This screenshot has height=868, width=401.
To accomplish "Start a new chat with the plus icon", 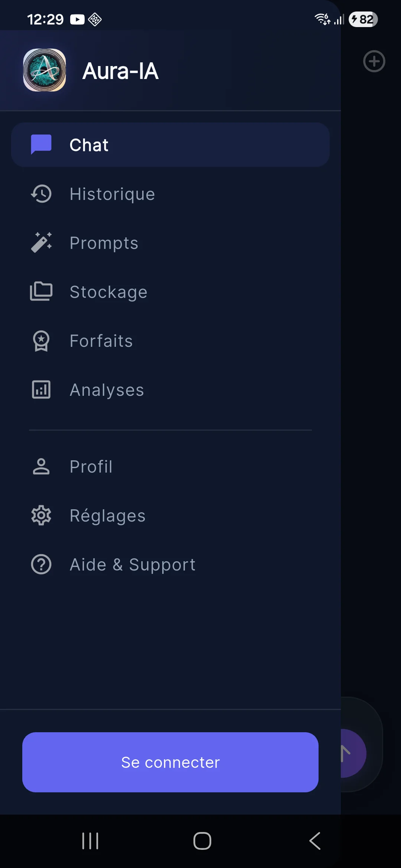I will [374, 61].
